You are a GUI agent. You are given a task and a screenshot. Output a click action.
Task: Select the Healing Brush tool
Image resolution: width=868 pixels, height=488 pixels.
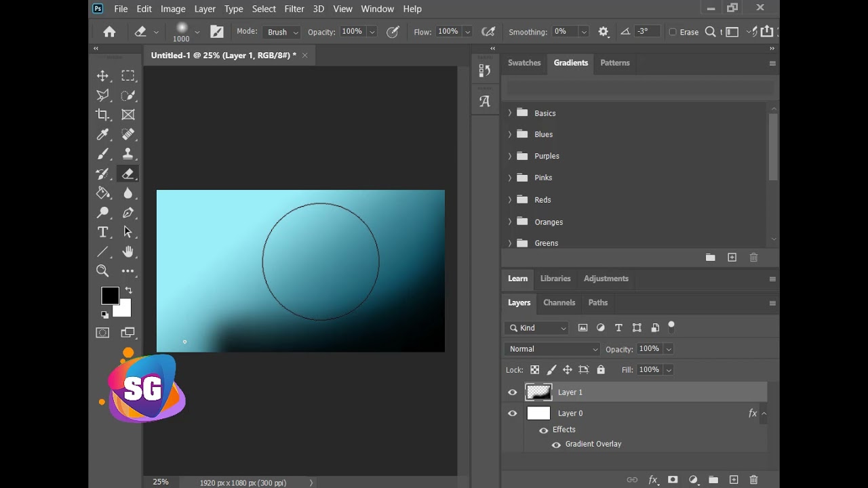click(128, 135)
